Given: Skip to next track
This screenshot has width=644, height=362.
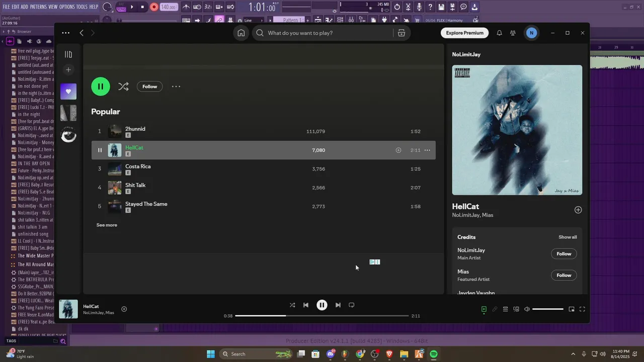Looking at the screenshot, I should click(x=338, y=305).
